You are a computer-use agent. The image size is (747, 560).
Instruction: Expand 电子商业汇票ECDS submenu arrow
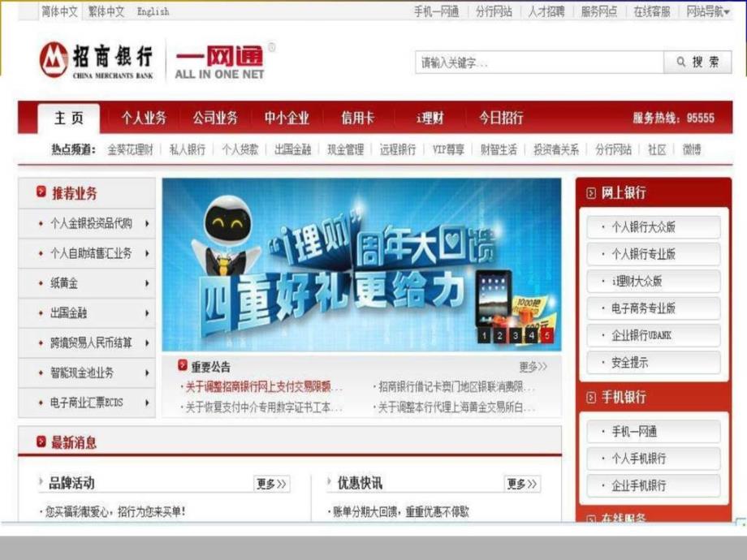(147, 403)
